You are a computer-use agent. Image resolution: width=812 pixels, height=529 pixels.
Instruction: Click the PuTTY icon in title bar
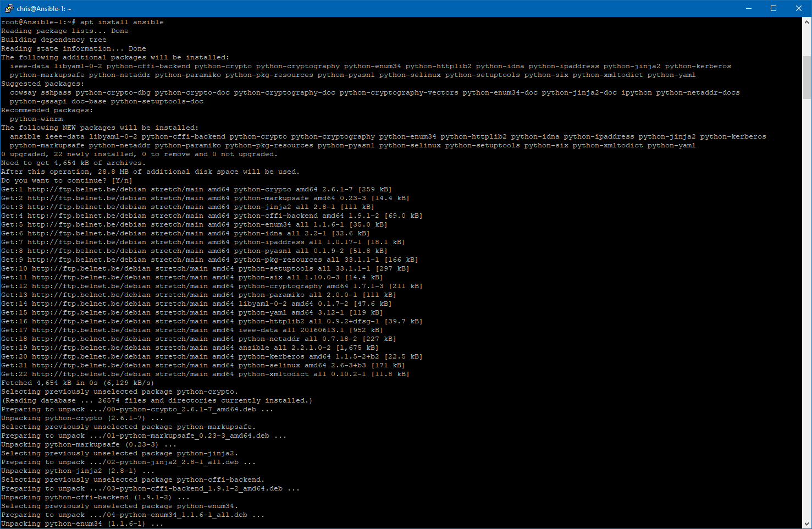tap(9, 8)
